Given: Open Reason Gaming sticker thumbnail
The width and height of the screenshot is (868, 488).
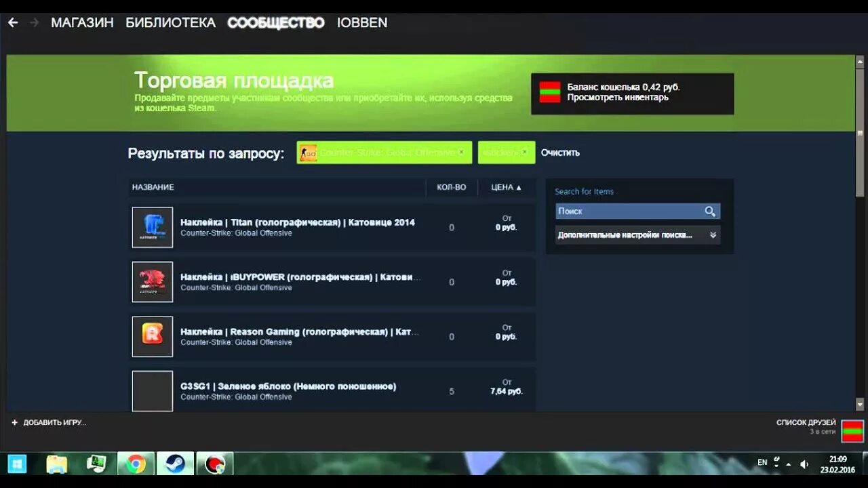Looking at the screenshot, I should pos(153,337).
